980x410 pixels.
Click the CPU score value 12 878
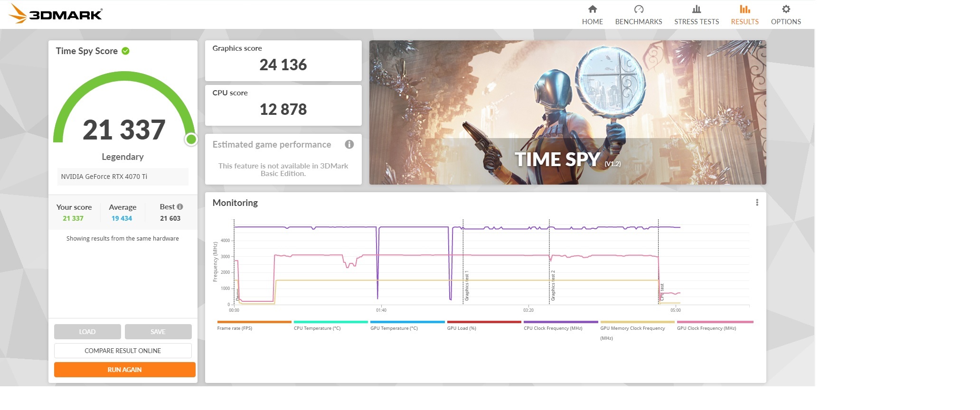click(283, 110)
